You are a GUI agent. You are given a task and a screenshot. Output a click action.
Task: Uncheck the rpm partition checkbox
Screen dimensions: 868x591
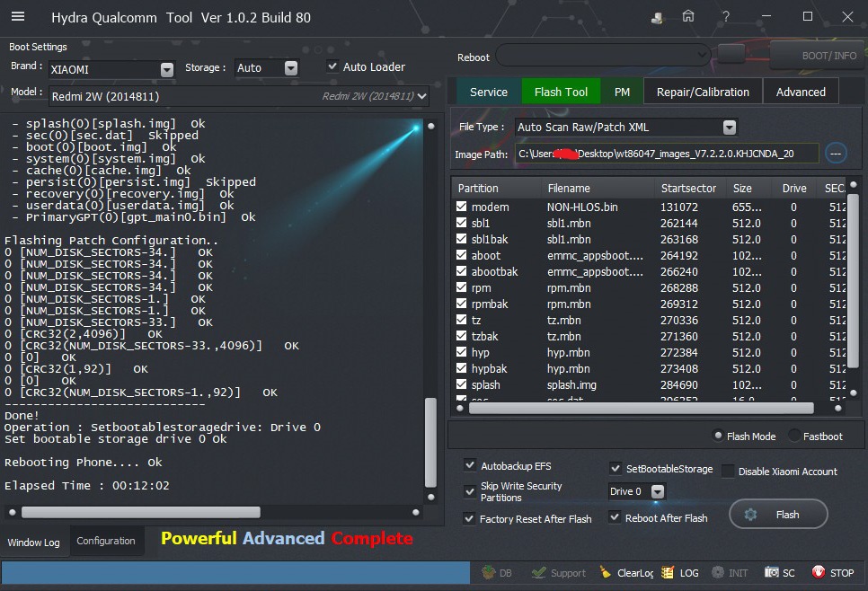(461, 287)
